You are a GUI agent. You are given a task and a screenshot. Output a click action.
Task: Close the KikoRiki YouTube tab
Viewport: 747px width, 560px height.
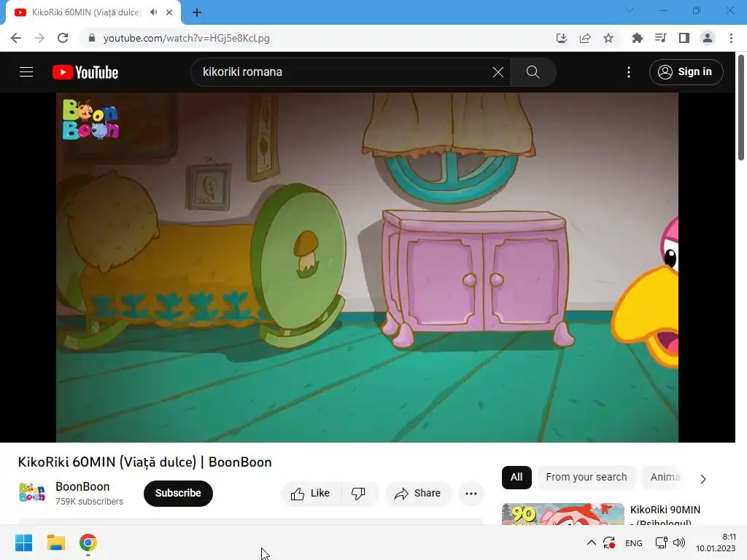click(169, 12)
